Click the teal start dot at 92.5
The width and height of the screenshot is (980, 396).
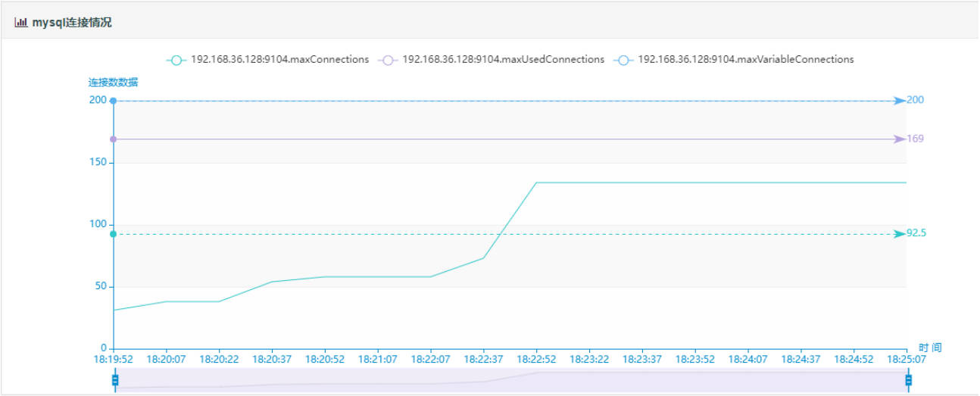point(114,234)
